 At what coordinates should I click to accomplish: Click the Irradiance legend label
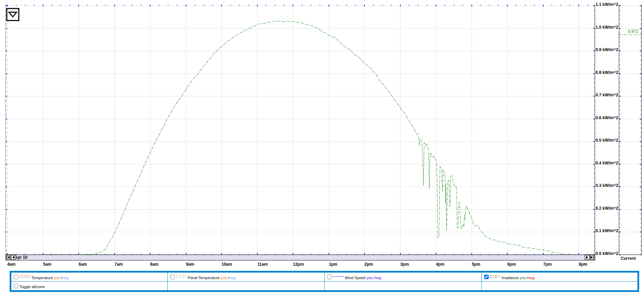pos(510,278)
